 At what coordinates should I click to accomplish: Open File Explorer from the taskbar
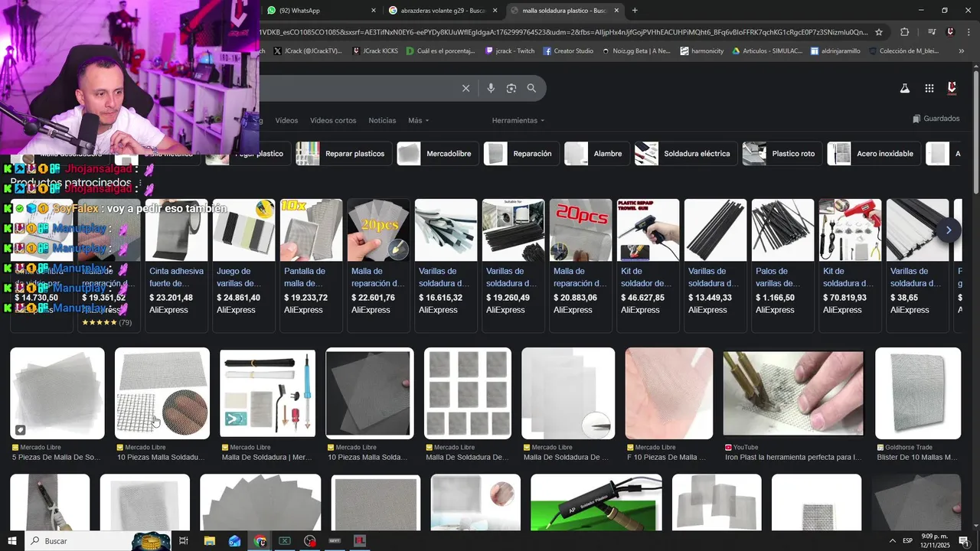209,541
